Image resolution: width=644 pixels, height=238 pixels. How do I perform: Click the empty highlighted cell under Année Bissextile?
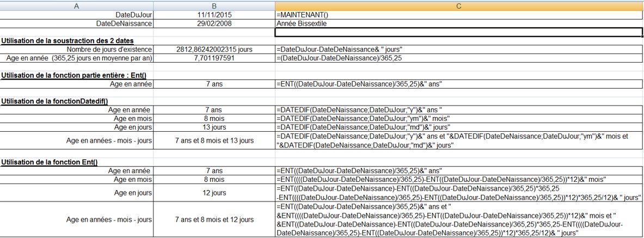[x=459, y=32]
